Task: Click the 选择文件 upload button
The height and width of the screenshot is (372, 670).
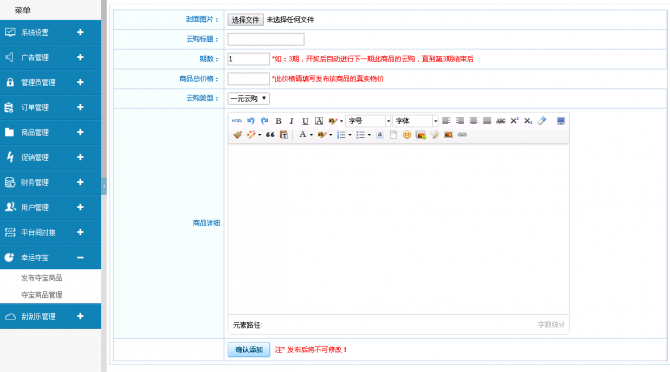Action: [x=245, y=20]
